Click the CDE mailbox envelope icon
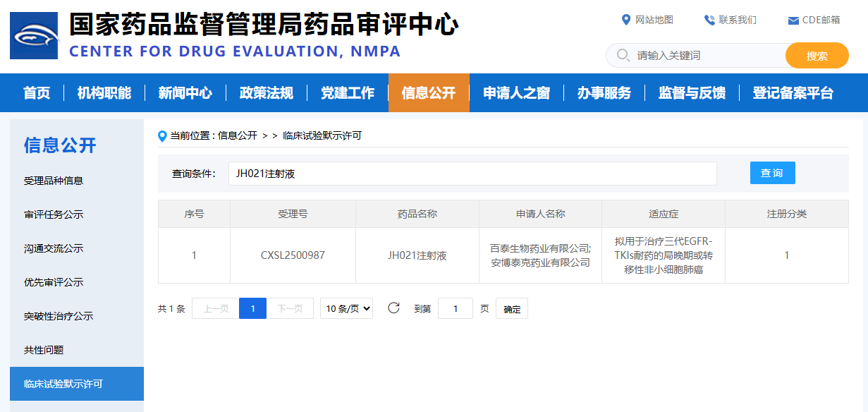 [x=793, y=20]
